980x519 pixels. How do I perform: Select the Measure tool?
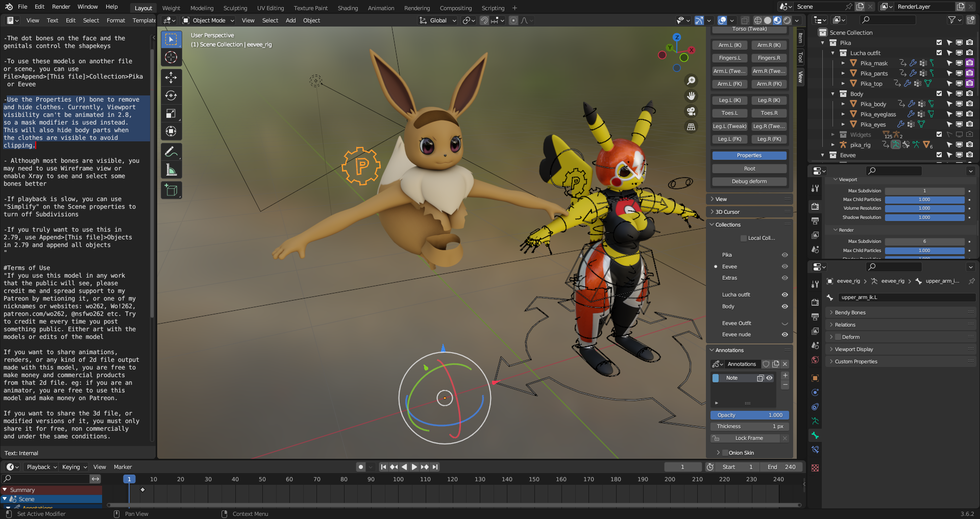pyautogui.click(x=171, y=170)
